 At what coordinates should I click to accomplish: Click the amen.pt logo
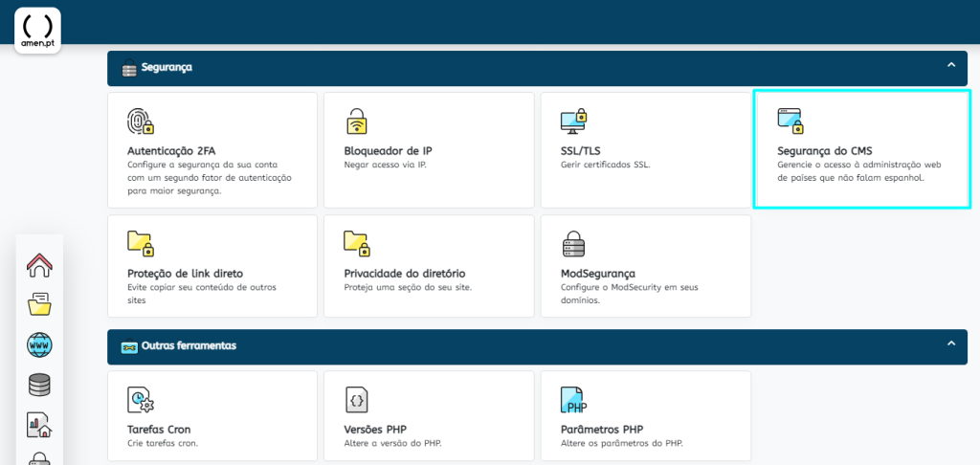coord(37,31)
